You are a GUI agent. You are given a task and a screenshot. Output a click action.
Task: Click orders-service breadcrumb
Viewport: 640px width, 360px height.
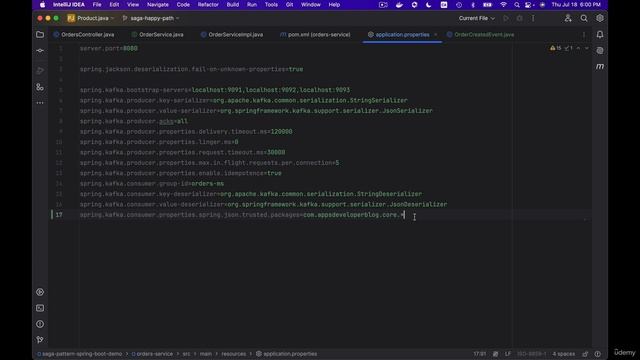(152, 354)
